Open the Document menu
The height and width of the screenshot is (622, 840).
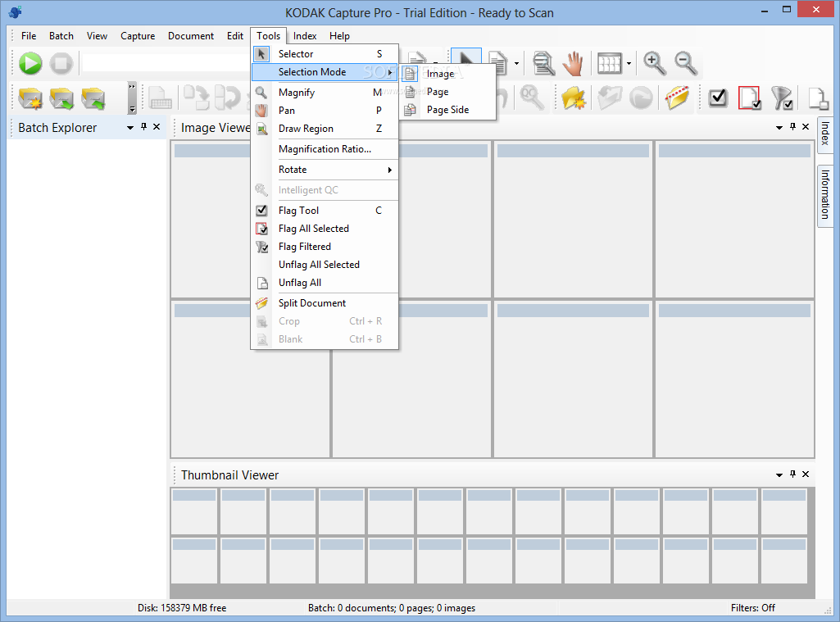(x=191, y=36)
